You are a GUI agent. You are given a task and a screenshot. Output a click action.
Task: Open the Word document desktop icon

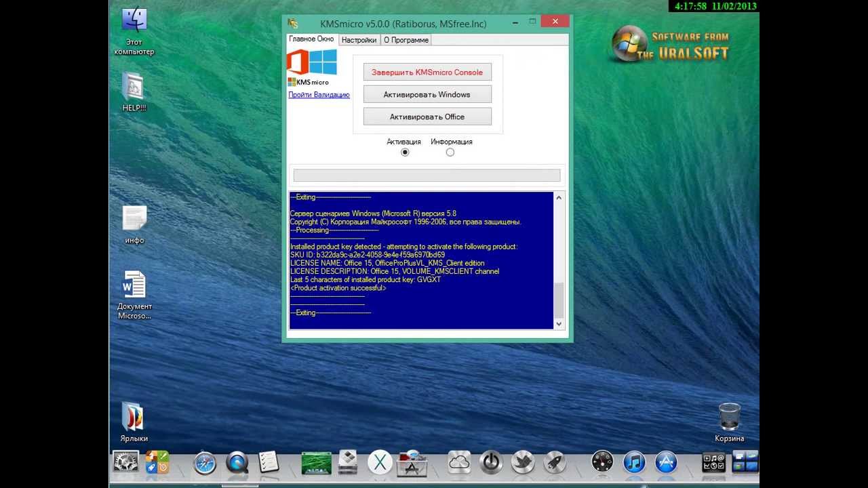(x=134, y=295)
